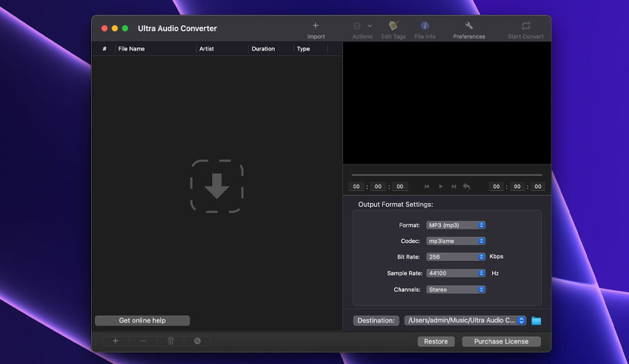Open Preferences wrench icon
Viewport: 629px width, 364px height.
pyautogui.click(x=469, y=26)
